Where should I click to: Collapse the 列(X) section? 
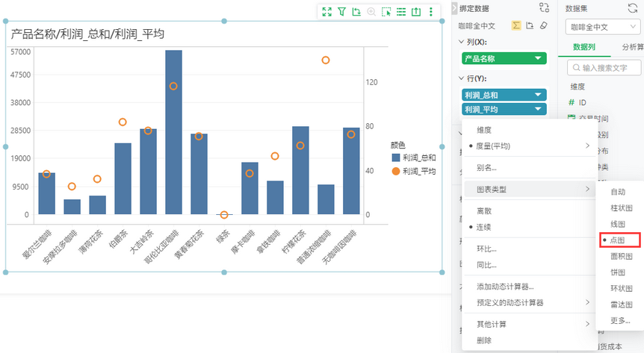(461, 42)
